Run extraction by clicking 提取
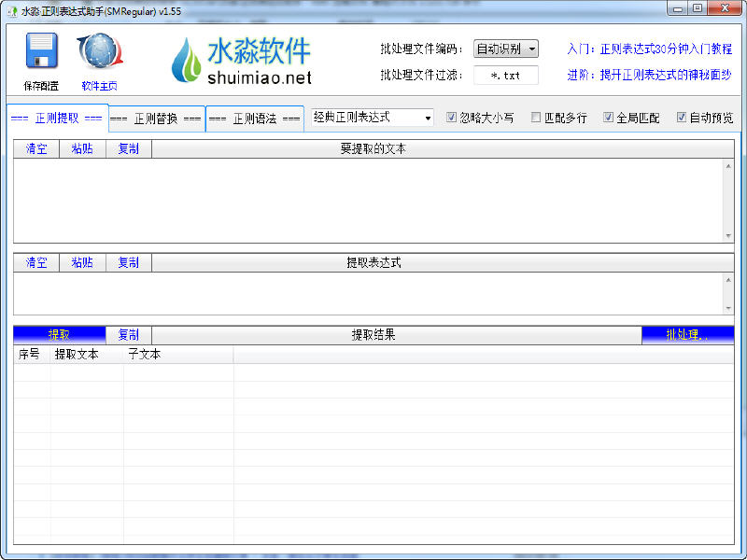The image size is (747, 560). tap(61, 334)
